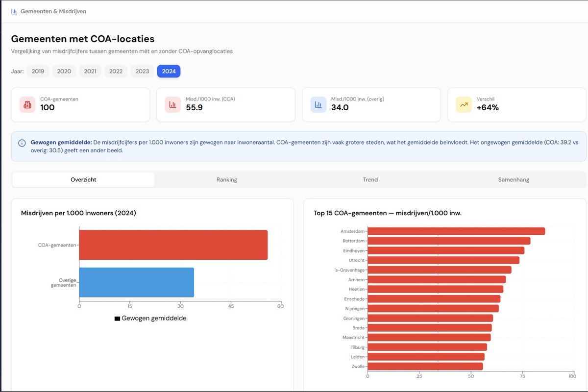The height and width of the screenshot is (392, 588).
Task: Click the 'Jaar:' label
Action: pos(17,71)
